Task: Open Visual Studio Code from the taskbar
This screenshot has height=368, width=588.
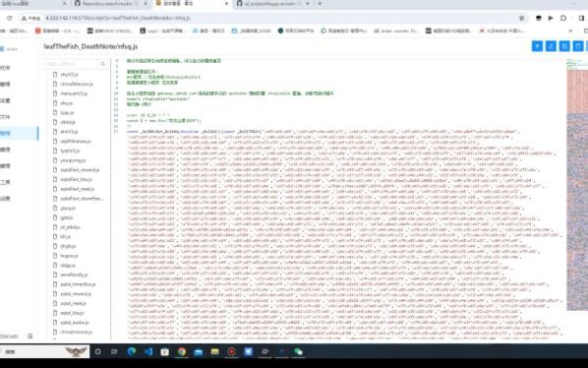Action: coord(148,351)
